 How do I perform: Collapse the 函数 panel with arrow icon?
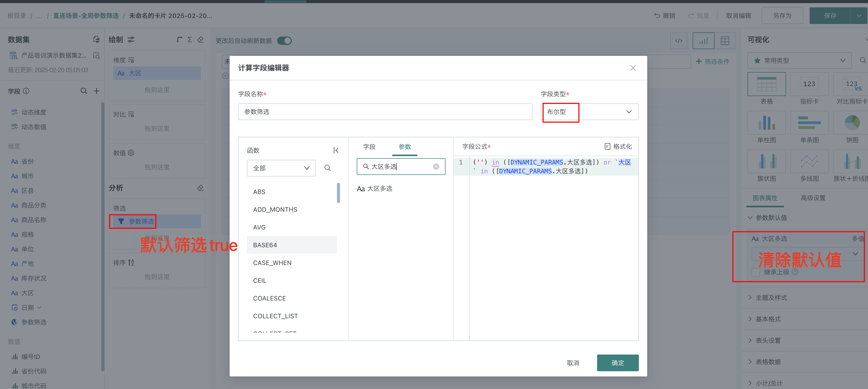tap(336, 150)
